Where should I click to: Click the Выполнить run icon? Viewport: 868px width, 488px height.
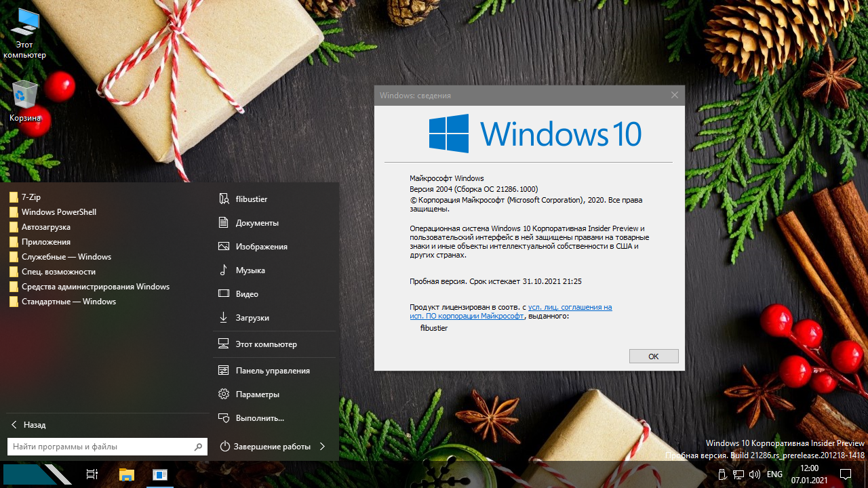click(x=223, y=418)
